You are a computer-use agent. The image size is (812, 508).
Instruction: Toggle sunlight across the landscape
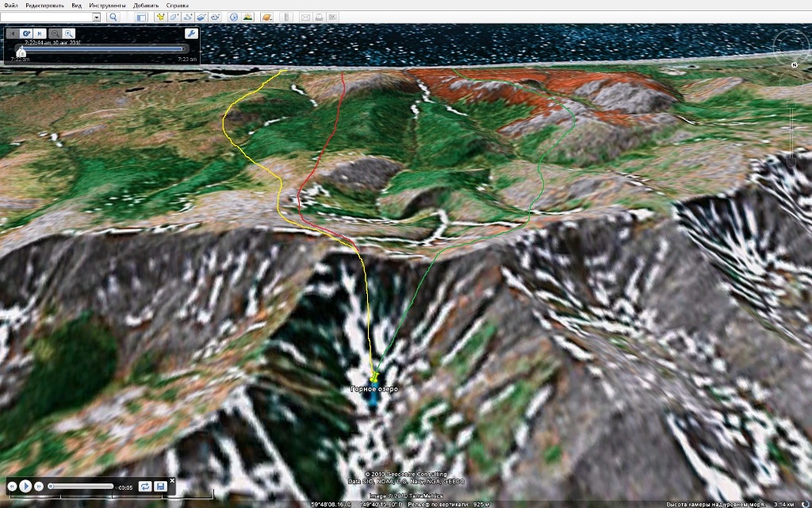click(x=248, y=17)
